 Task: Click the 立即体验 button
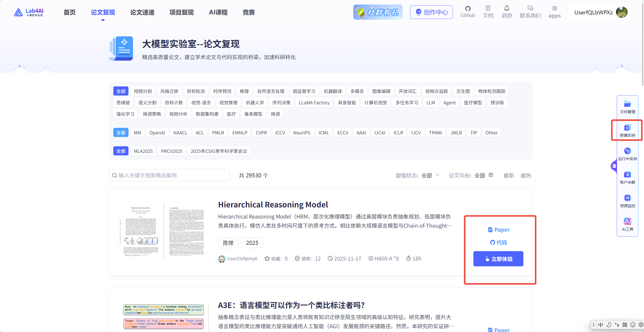(x=498, y=259)
